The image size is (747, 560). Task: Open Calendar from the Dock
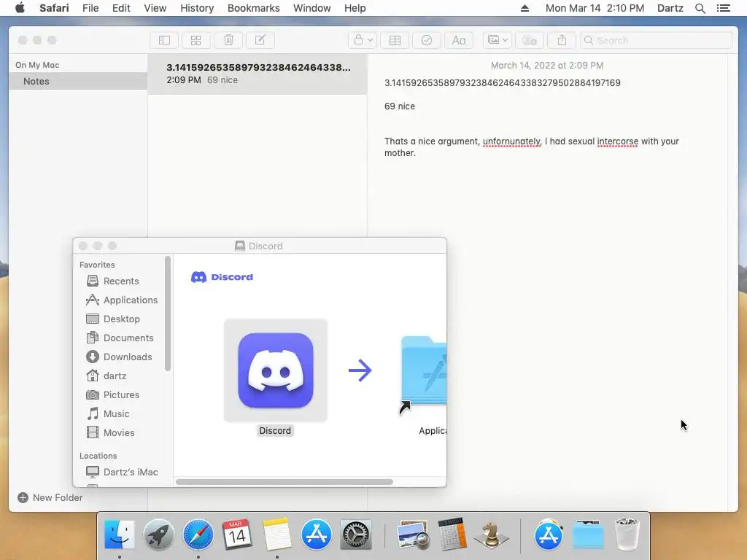click(x=237, y=534)
